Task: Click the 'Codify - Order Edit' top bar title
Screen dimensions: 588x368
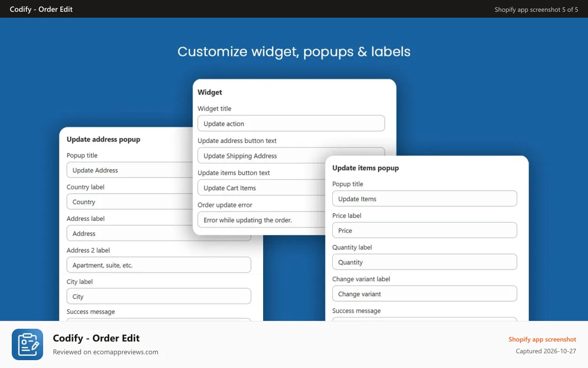Action: pyautogui.click(x=41, y=9)
